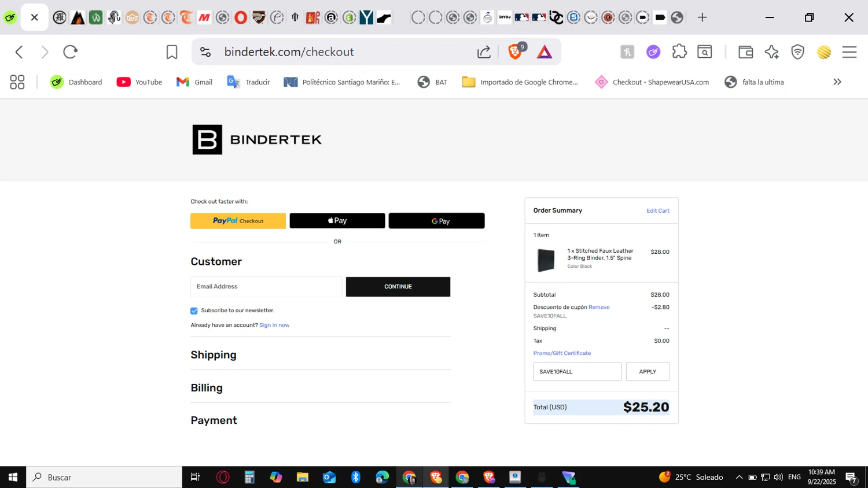Open Checkout - ShapewearUSA.com bookmark
This screenshot has width=868, height=488.
click(652, 82)
